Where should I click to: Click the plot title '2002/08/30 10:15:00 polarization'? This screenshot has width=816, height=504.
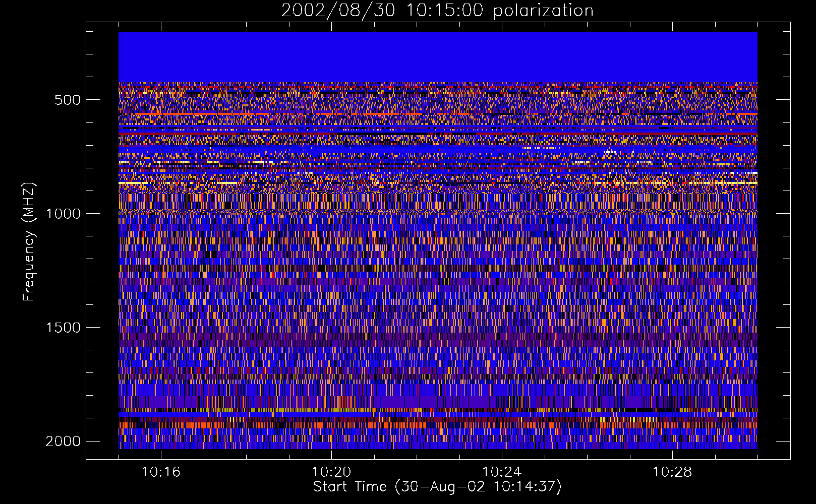point(437,10)
